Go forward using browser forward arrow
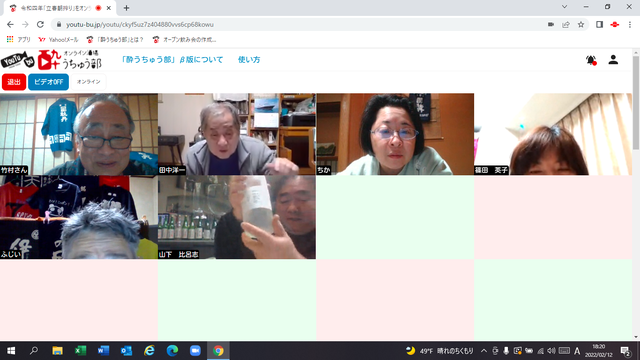The image size is (640, 360). 25,24
